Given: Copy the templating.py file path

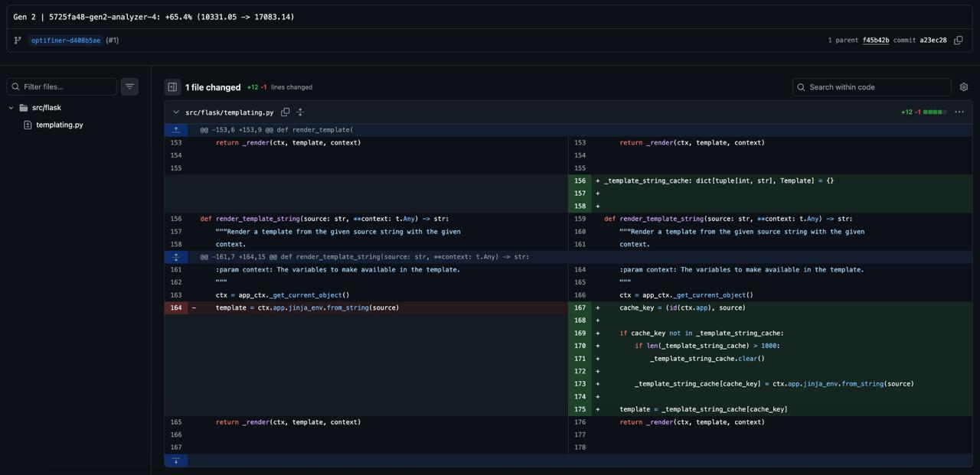Looking at the screenshot, I should (x=286, y=112).
